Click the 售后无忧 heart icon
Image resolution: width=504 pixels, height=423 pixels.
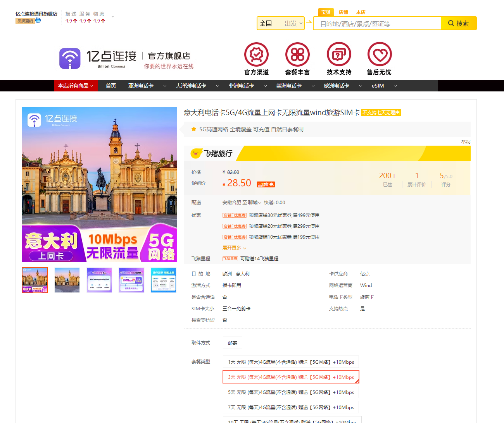pyautogui.click(x=380, y=54)
